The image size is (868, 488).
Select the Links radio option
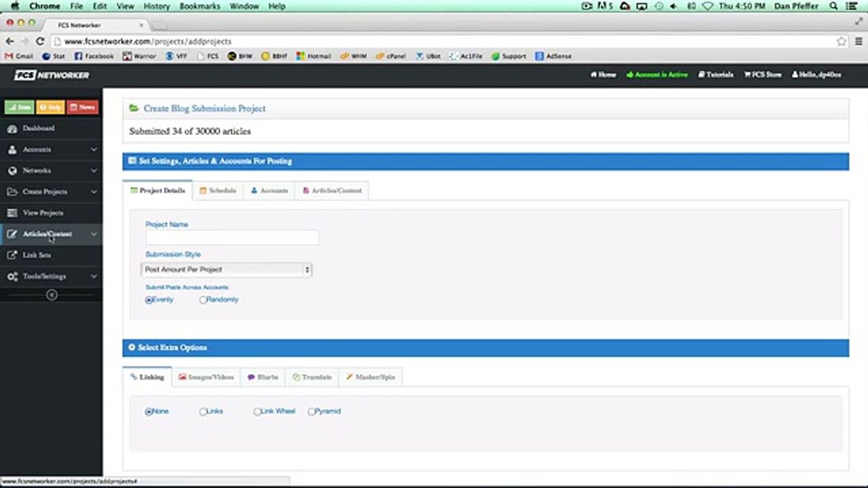[203, 411]
